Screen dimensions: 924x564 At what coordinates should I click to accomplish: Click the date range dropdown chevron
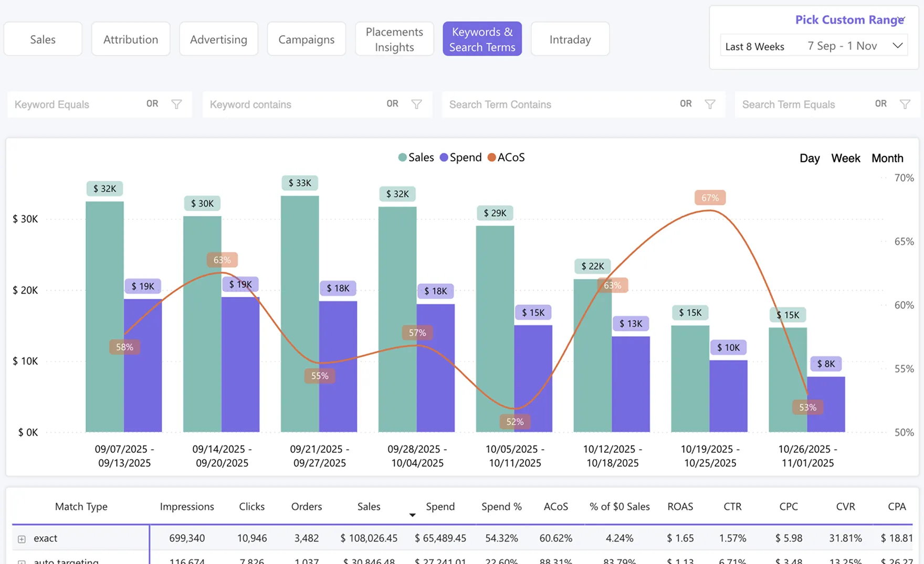click(898, 46)
